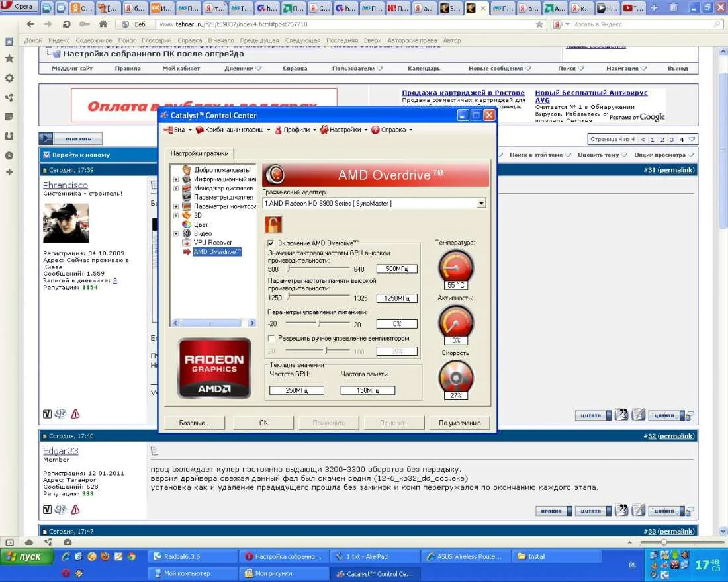The height and width of the screenshot is (582, 728).
Task: Click the browser home icon
Action: [x=103, y=24]
